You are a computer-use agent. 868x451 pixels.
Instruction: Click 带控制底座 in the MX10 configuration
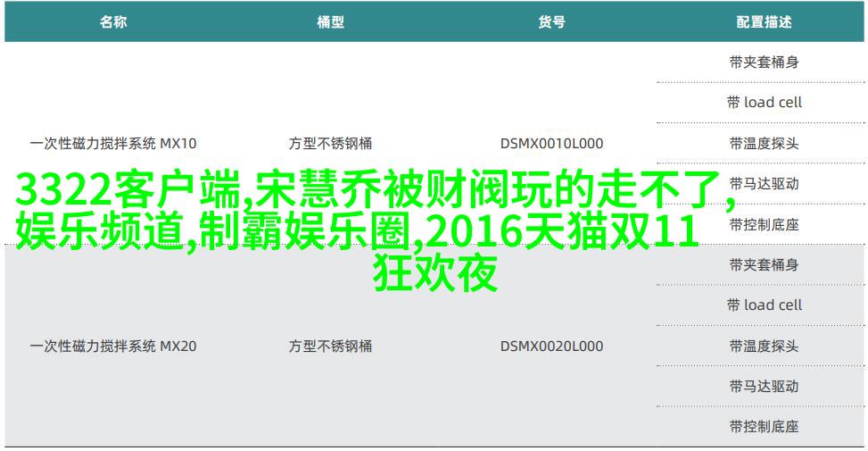(764, 224)
